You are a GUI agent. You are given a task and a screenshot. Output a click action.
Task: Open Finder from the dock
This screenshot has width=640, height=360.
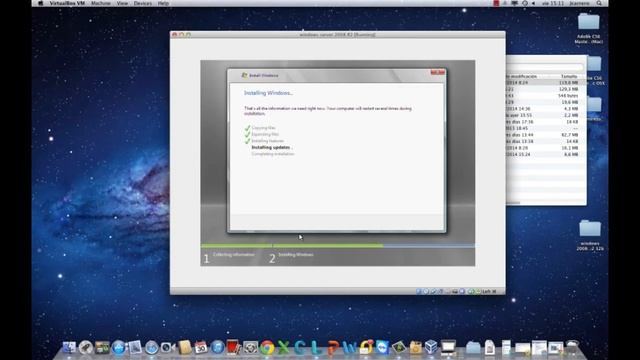point(69,347)
